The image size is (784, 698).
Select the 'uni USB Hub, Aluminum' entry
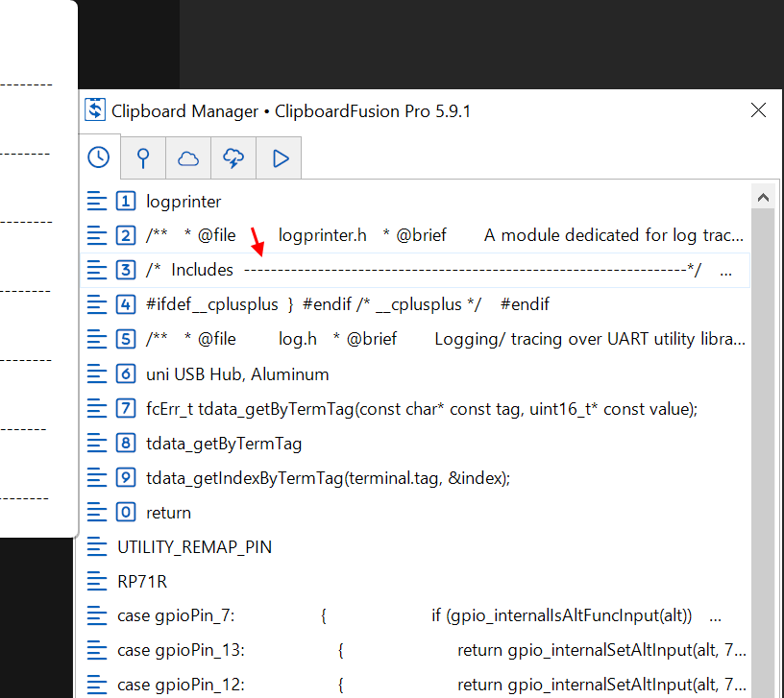(237, 374)
